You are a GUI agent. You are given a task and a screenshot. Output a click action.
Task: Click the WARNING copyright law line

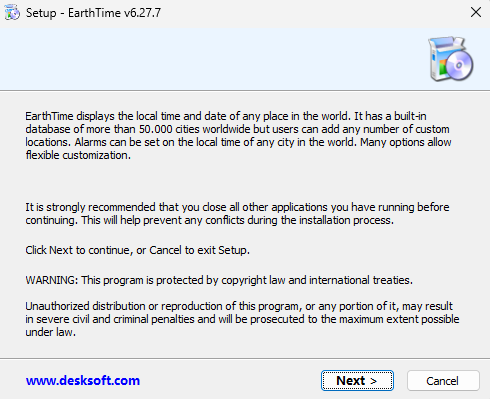[219, 280]
